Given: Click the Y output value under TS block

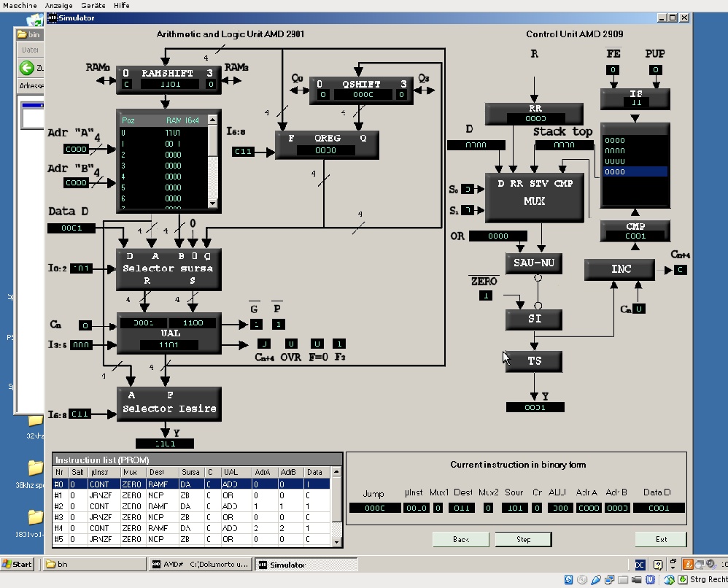Looking at the screenshot, I should coord(535,407).
